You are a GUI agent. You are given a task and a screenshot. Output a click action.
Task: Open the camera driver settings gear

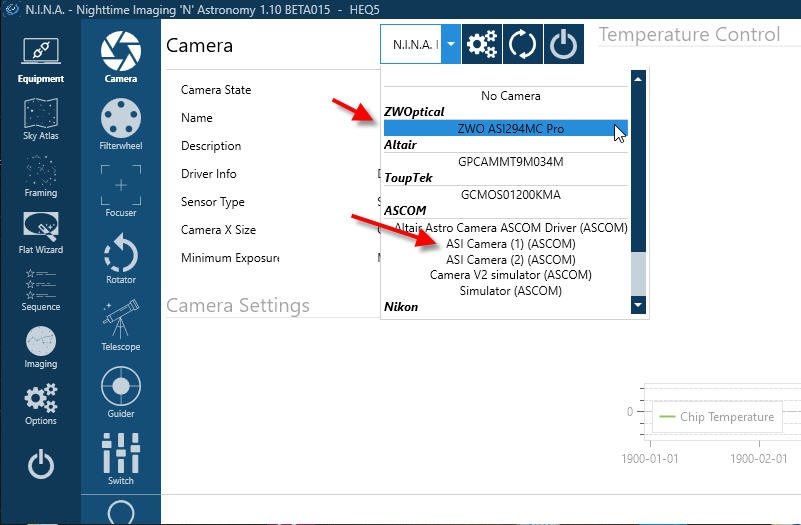pos(482,45)
